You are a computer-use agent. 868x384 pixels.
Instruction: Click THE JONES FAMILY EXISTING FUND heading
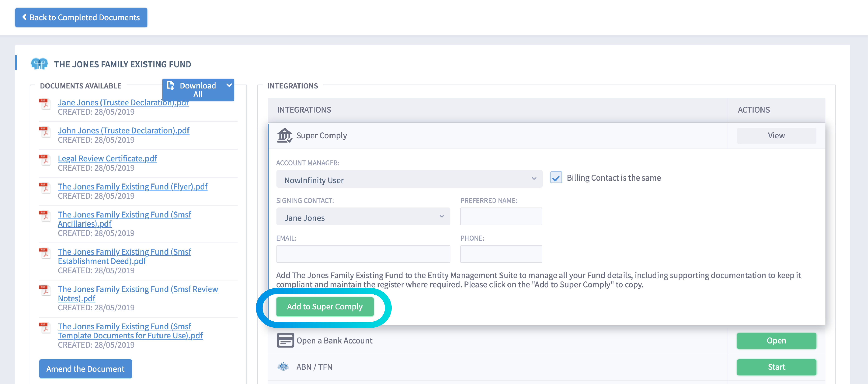[123, 64]
